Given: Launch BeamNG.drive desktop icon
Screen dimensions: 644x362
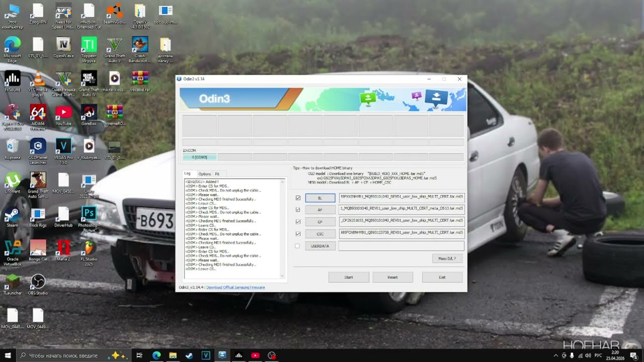Looking at the screenshot, I should (x=115, y=13).
